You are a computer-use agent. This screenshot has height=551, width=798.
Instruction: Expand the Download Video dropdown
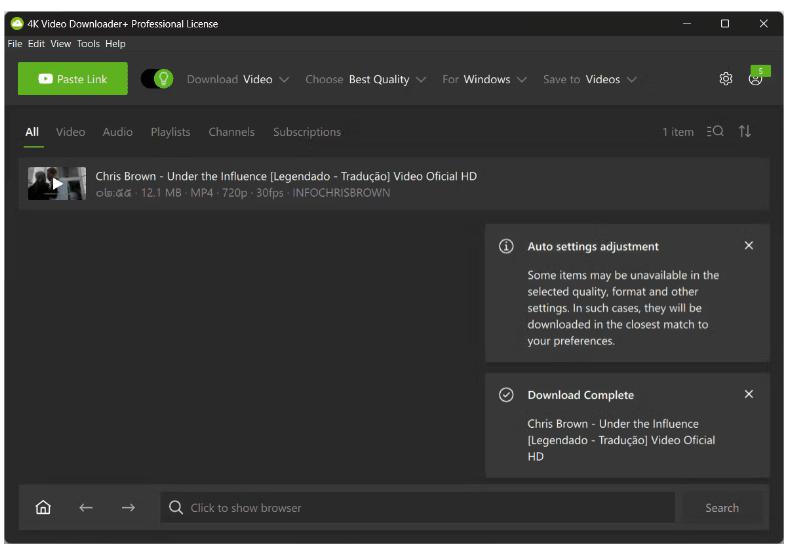238,80
